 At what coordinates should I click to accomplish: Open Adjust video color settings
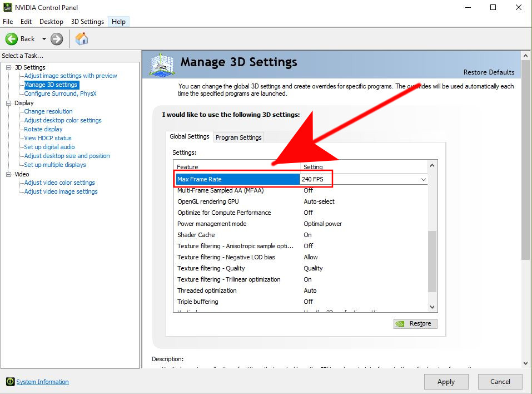click(59, 183)
